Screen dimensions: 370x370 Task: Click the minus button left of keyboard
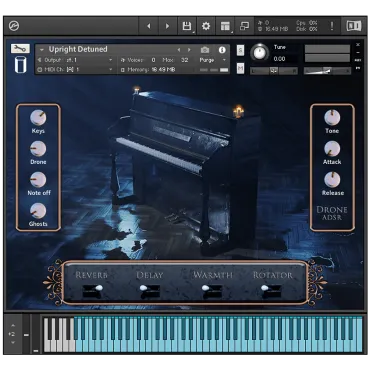26,335
